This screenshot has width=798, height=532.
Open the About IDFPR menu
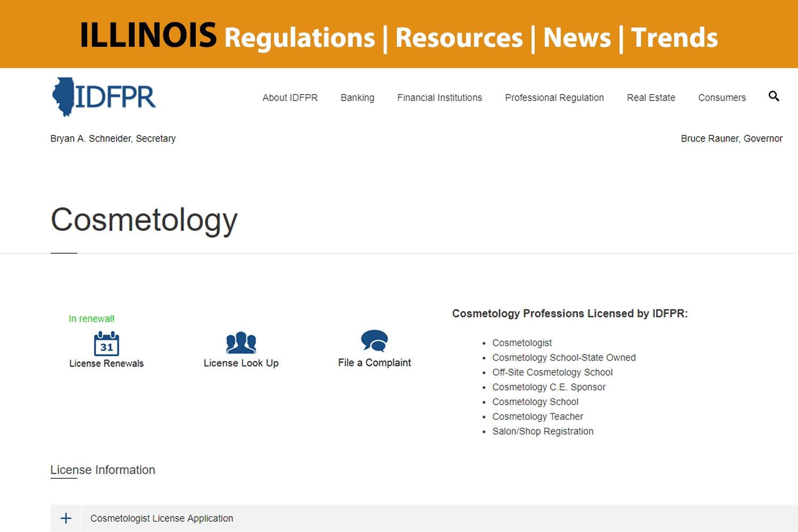(290, 98)
